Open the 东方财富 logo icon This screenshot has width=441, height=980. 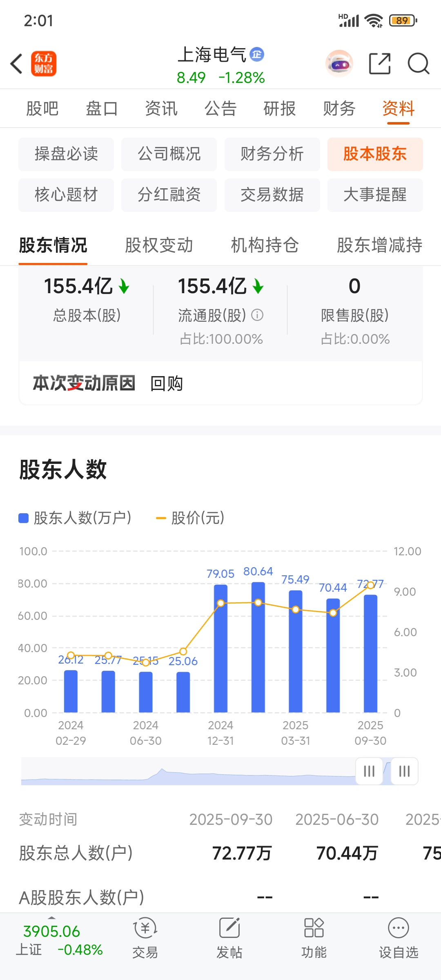coord(44,64)
